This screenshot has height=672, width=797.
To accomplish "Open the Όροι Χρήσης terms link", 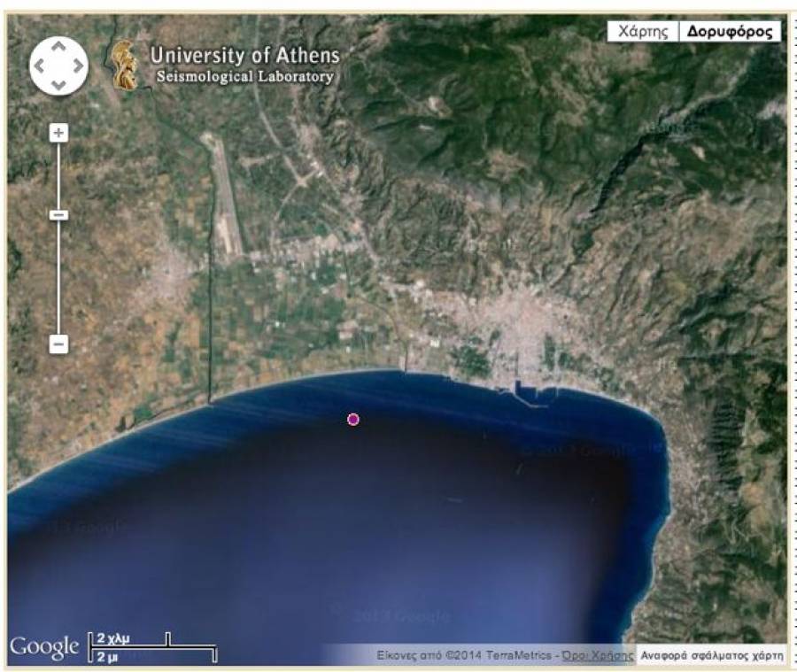I will (598, 655).
